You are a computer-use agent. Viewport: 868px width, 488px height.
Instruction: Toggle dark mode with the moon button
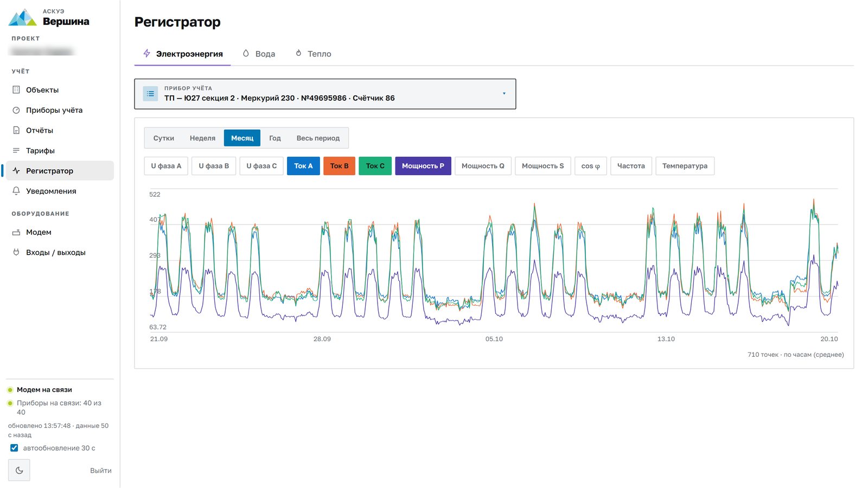19,470
